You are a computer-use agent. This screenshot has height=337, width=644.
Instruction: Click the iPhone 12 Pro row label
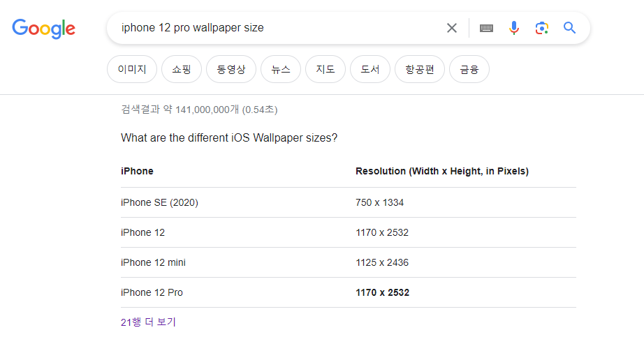(x=152, y=292)
